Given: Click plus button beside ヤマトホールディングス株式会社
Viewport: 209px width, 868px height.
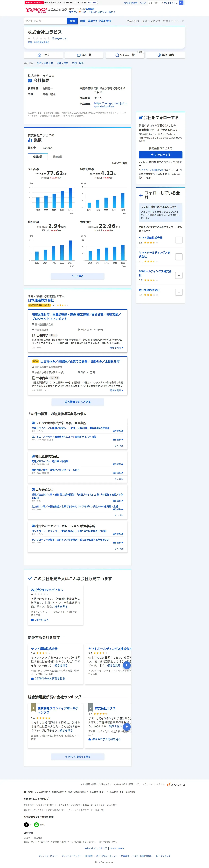Looking at the screenshot, I should [x=179, y=257].
